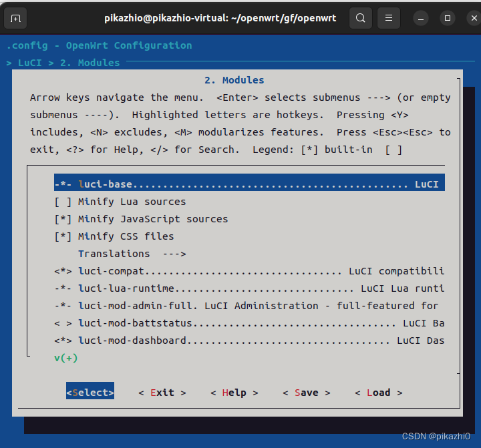
Task: Click the Exit button
Action: coord(162,393)
